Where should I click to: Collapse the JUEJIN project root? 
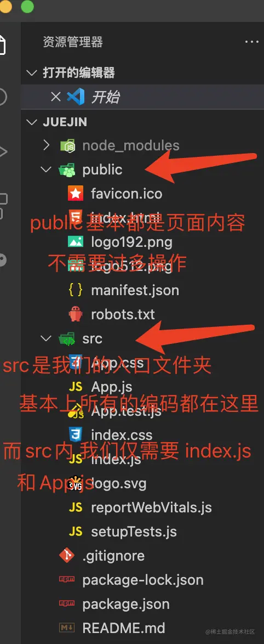[31, 122]
